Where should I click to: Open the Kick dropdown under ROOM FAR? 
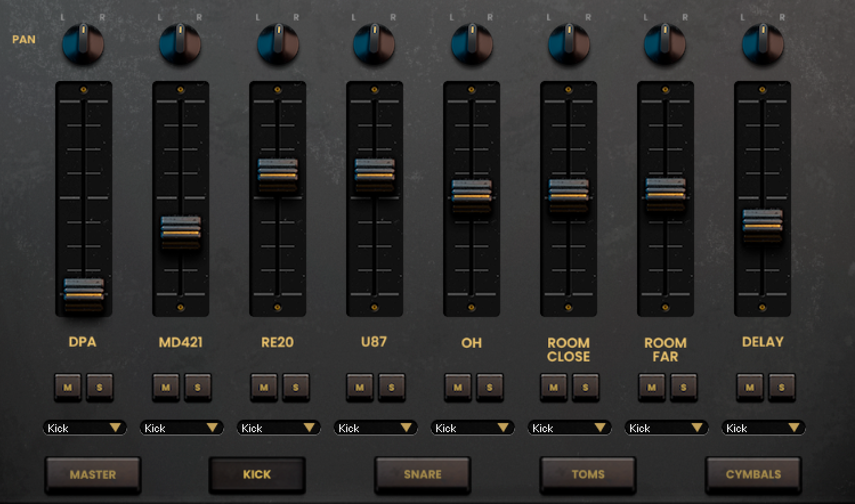click(666, 428)
